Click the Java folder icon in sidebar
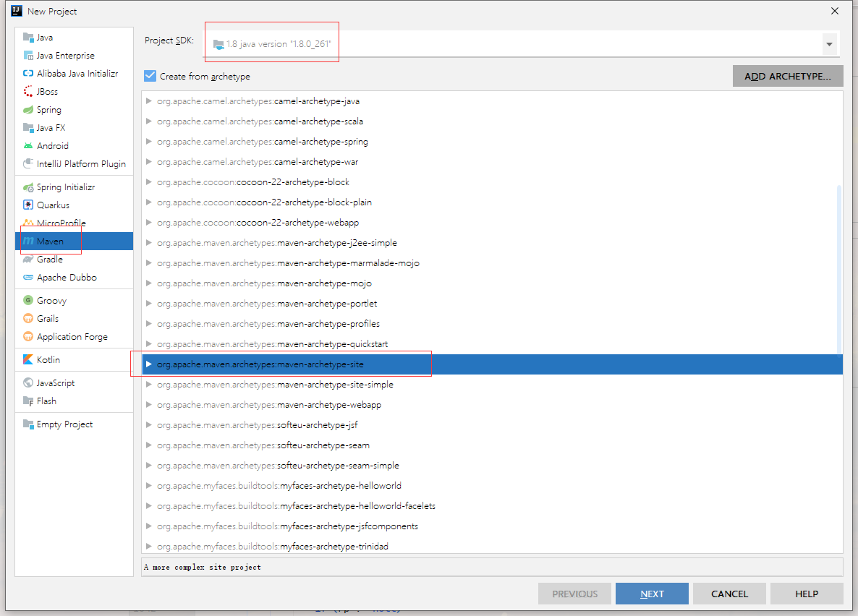Screen dimensions: 858x616 (x=28, y=37)
